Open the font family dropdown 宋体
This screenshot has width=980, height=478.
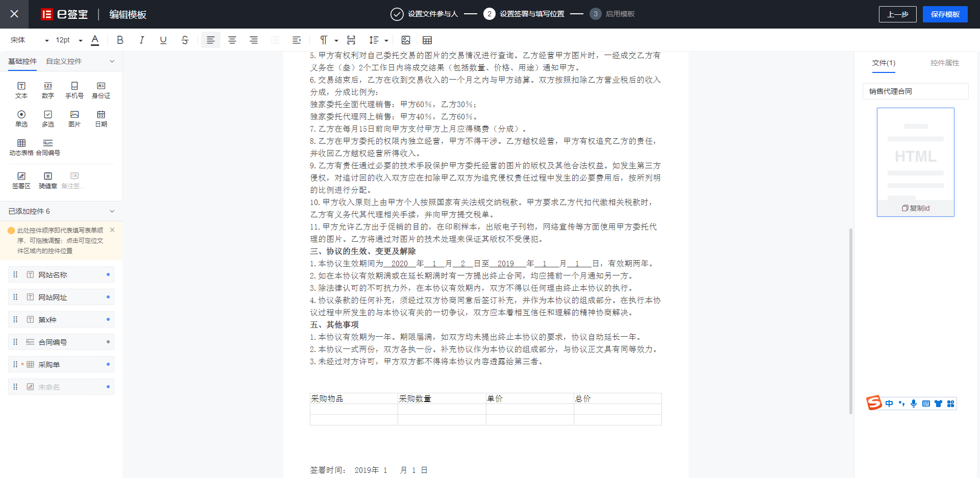pyautogui.click(x=30, y=40)
